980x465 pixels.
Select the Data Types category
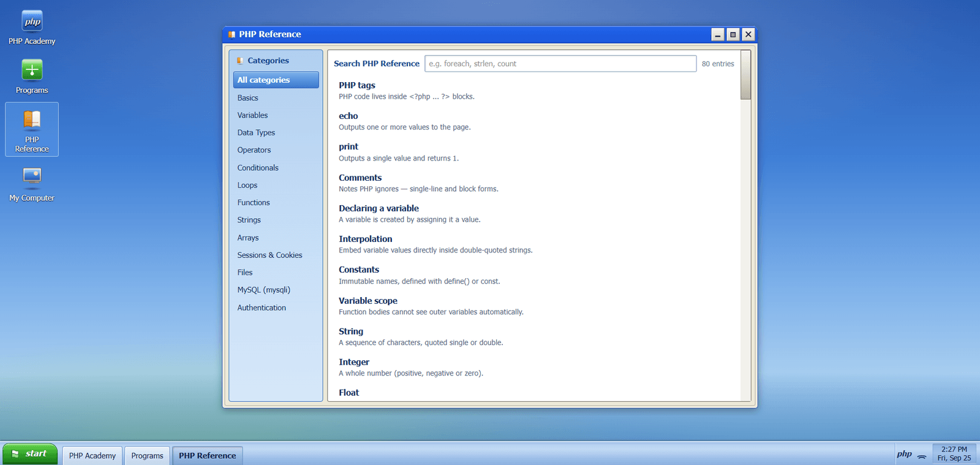point(276,132)
